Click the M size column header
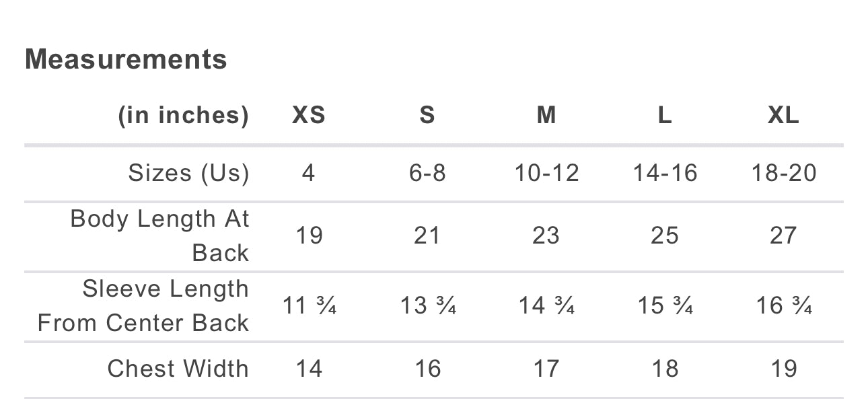 546,116
